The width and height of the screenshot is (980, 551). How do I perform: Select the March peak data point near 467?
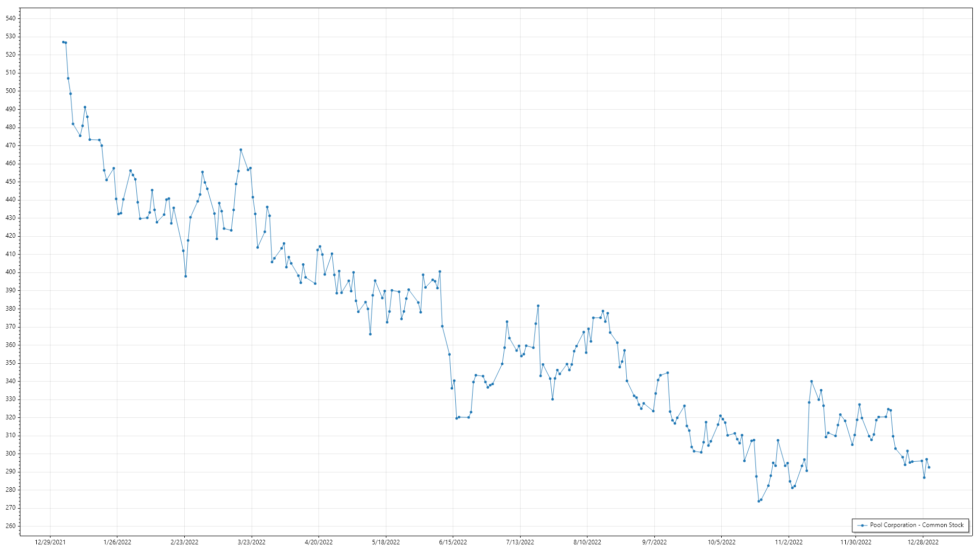(x=241, y=150)
